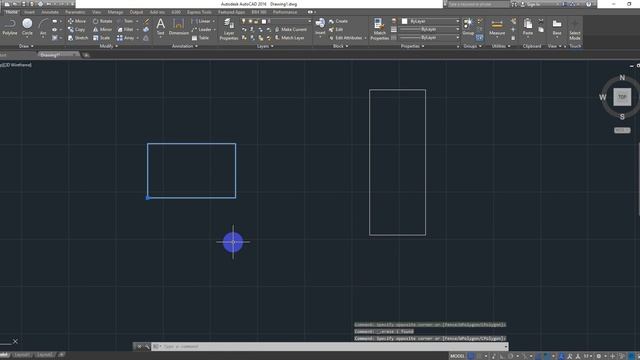The width and height of the screenshot is (640, 360).
Task: Expand the Modify panel dropdown
Action: [109, 46]
